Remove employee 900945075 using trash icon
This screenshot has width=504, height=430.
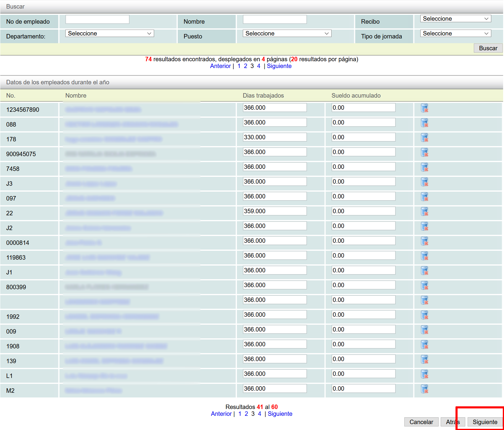click(x=424, y=153)
